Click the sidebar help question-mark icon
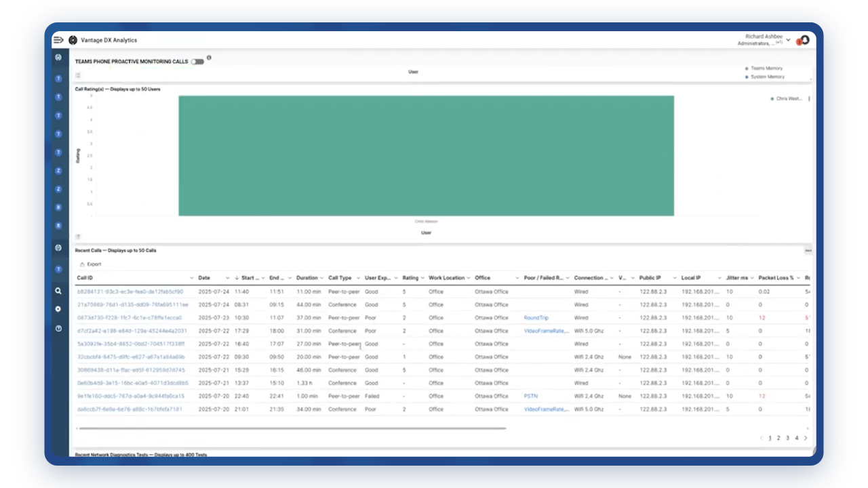The image size is (868, 488). (58, 328)
